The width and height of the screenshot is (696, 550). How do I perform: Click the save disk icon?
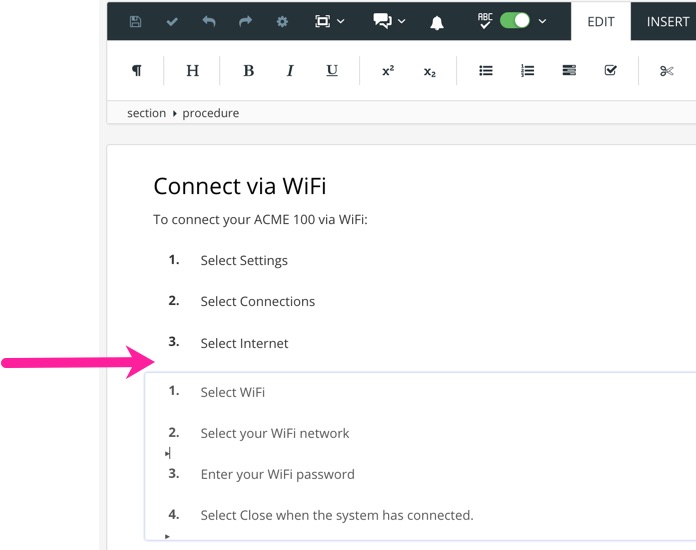pyautogui.click(x=136, y=21)
